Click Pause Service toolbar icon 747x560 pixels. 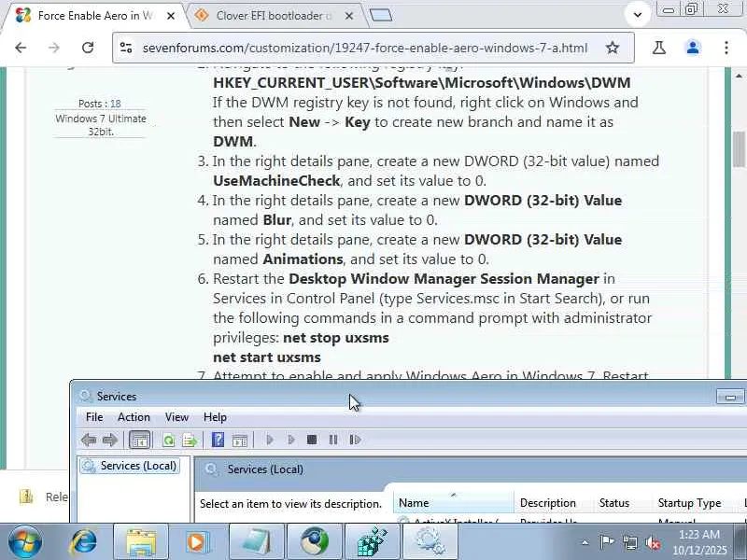333,440
